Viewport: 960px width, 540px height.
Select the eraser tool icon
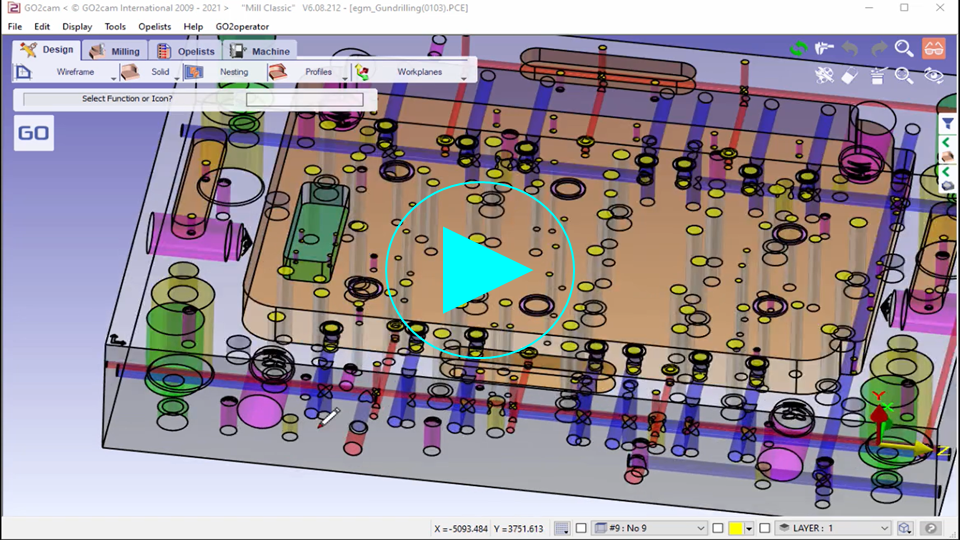[x=850, y=76]
